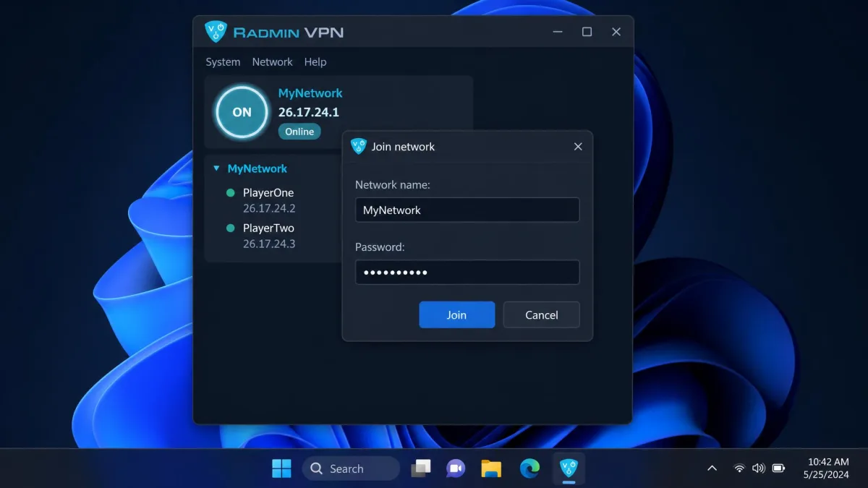Click the Join network dialog icon
The image size is (868, 488).
(359, 146)
